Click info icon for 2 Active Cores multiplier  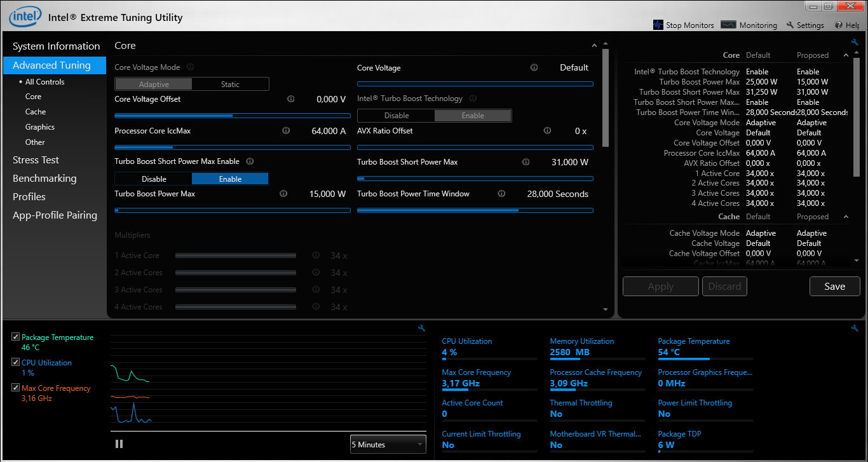tap(316, 272)
